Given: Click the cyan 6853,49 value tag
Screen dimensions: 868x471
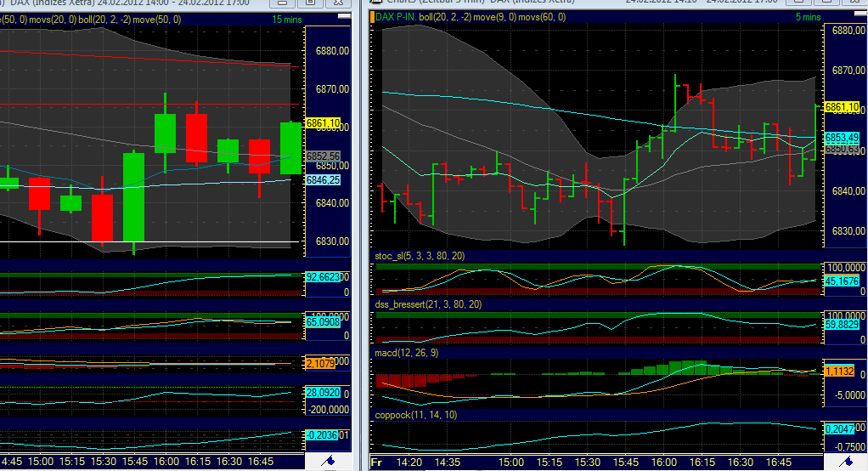Looking at the screenshot, I should point(842,138).
